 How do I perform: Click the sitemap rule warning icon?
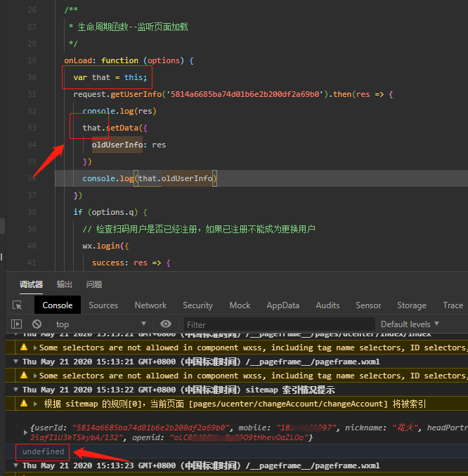point(24,404)
